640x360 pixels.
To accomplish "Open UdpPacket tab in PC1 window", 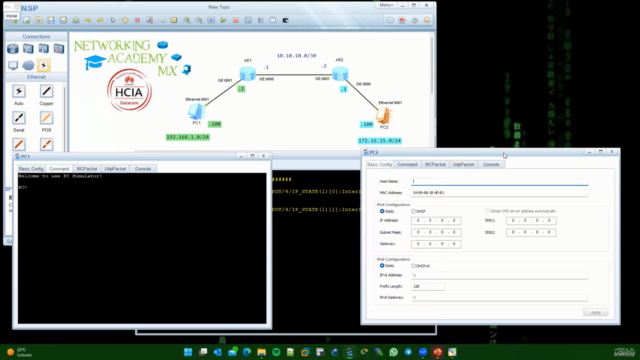I will pyautogui.click(x=115, y=169).
